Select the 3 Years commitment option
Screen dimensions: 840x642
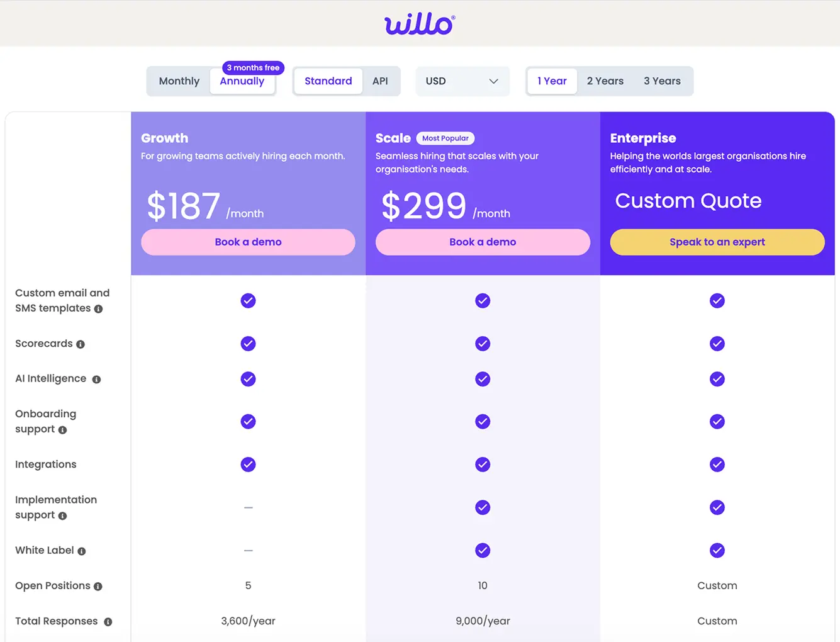click(x=662, y=81)
